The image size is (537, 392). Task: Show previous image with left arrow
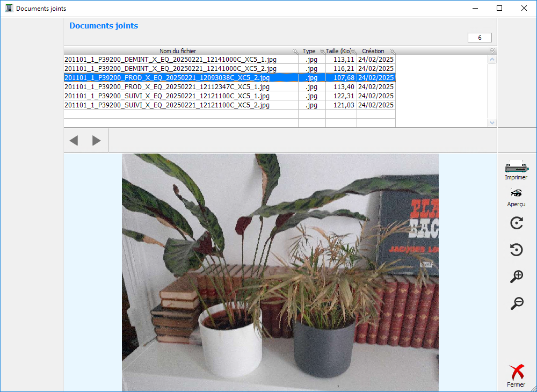point(74,141)
